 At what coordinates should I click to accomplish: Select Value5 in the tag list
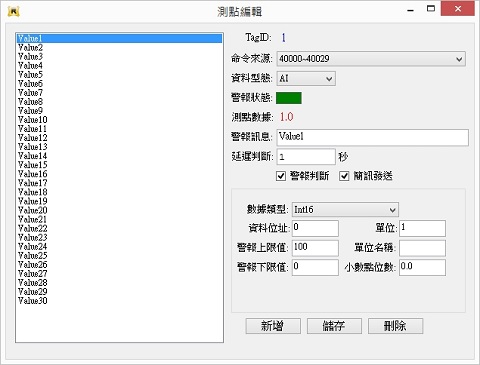coord(119,74)
